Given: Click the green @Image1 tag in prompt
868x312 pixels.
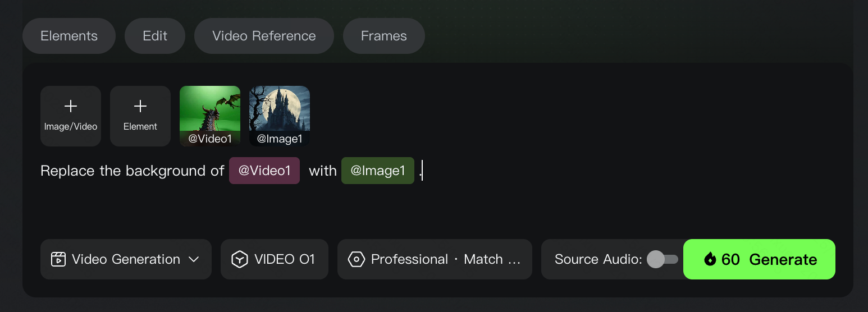Looking at the screenshot, I should [x=378, y=171].
